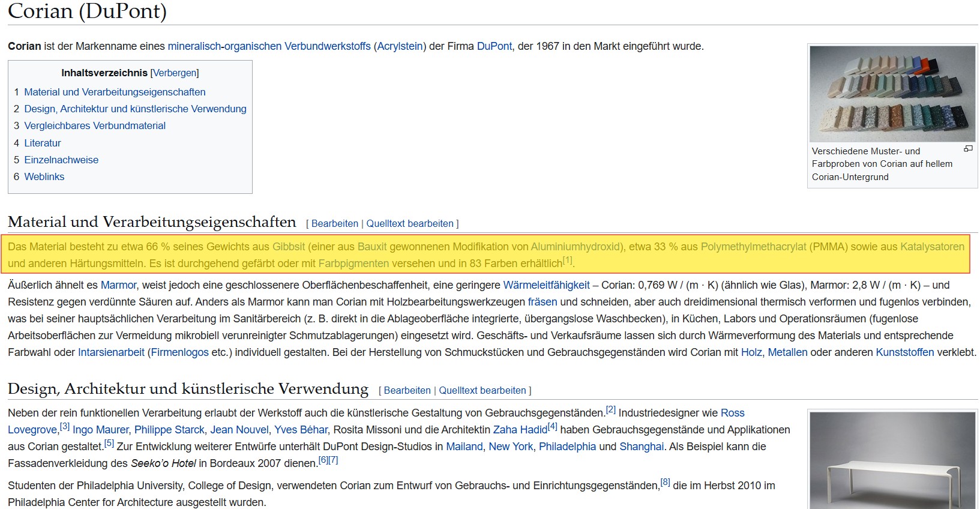Open the Acrylstein link

(400, 46)
